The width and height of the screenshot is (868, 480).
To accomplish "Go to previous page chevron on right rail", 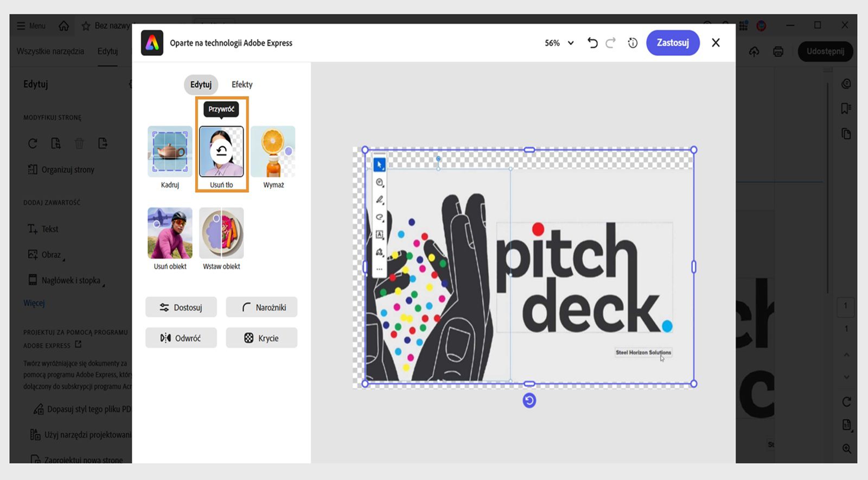I will click(x=846, y=355).
